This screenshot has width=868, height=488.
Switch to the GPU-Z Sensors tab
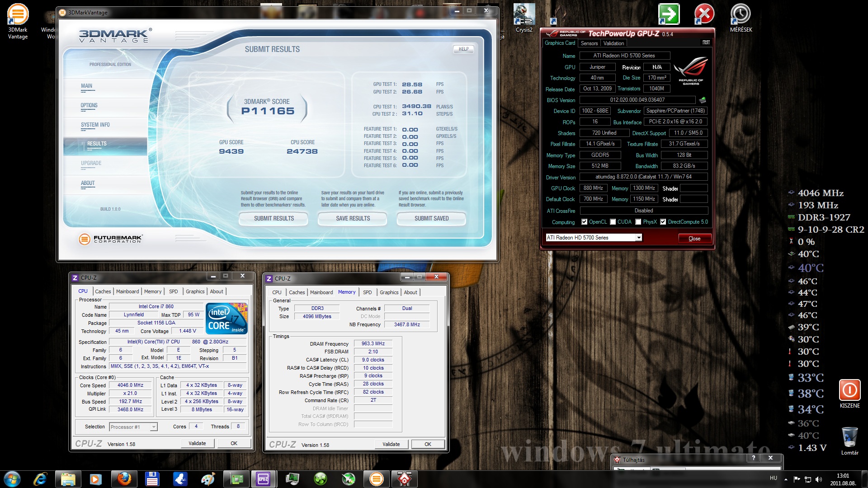589,43
